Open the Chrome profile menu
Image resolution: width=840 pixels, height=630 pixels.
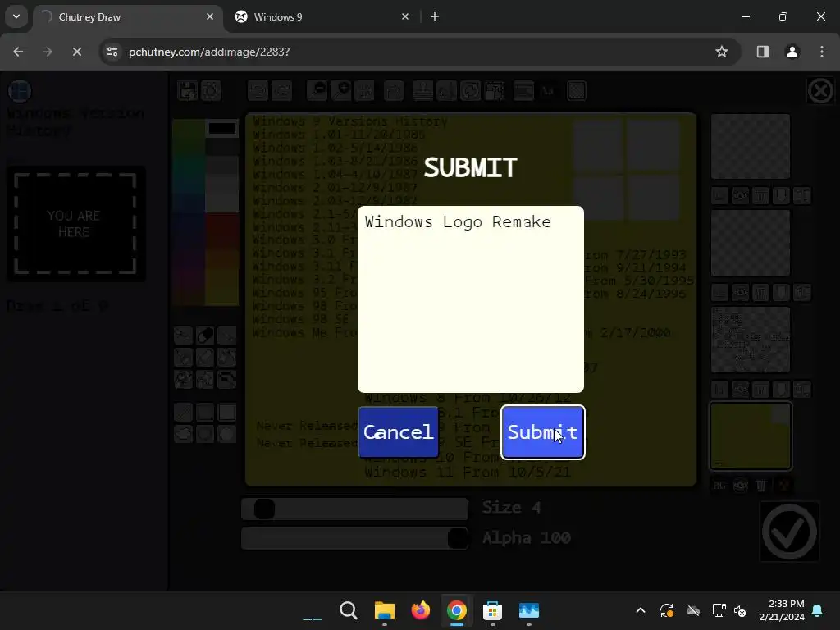(x=792, y=52)
